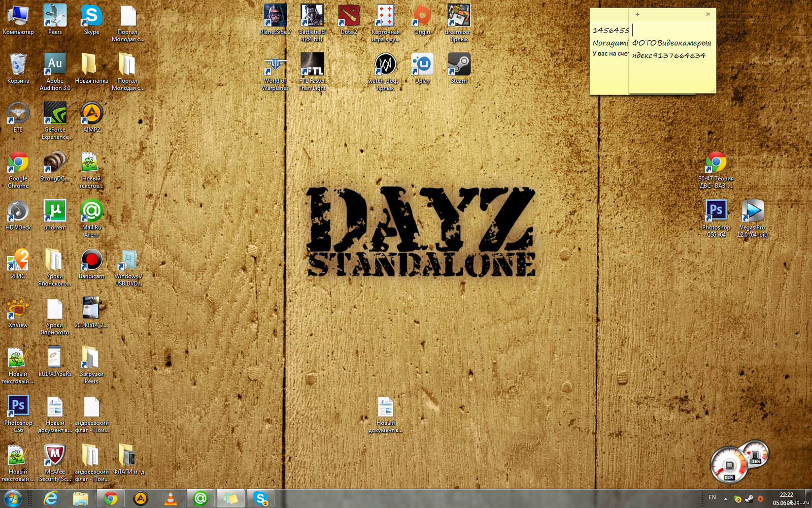Viewport: 812px width, 508px height.
Task: Launch Bandicam recorder
Action: (91, 264)
